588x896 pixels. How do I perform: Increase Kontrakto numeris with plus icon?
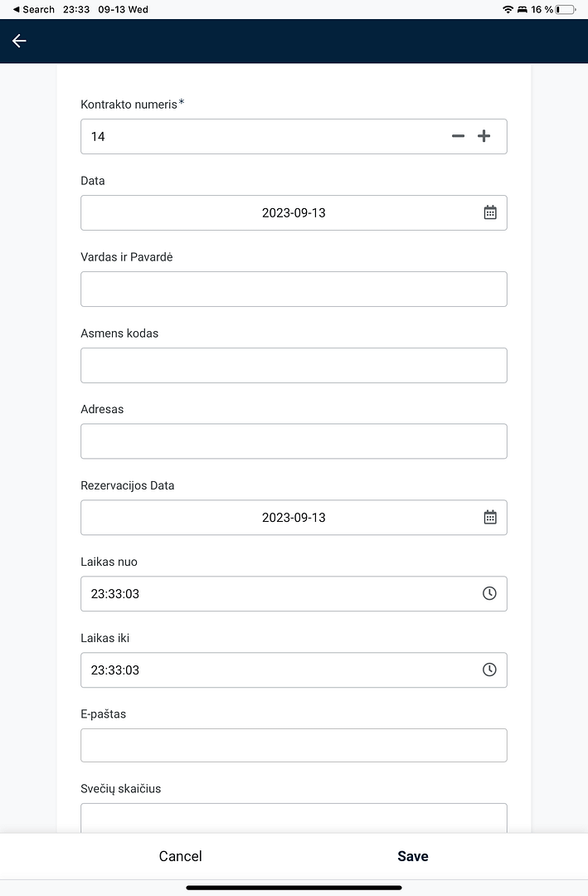pyautogui.click(x=484, y=136)
